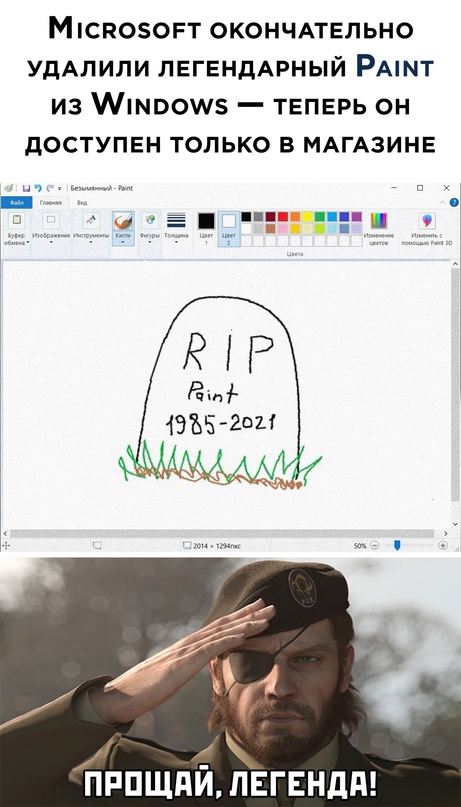Image resolution: width=461 pixels, height=807 pixels.
Task: Click the horizontal scrollbar right arrow
Action: pos(445,533)
